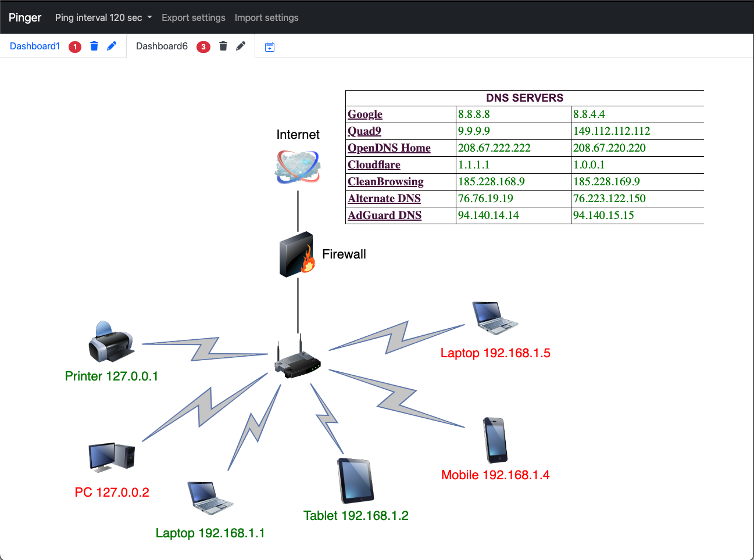Select the Internet cloud icon
The height and width of the screenshot is (560, 754).
click(298, 167)
